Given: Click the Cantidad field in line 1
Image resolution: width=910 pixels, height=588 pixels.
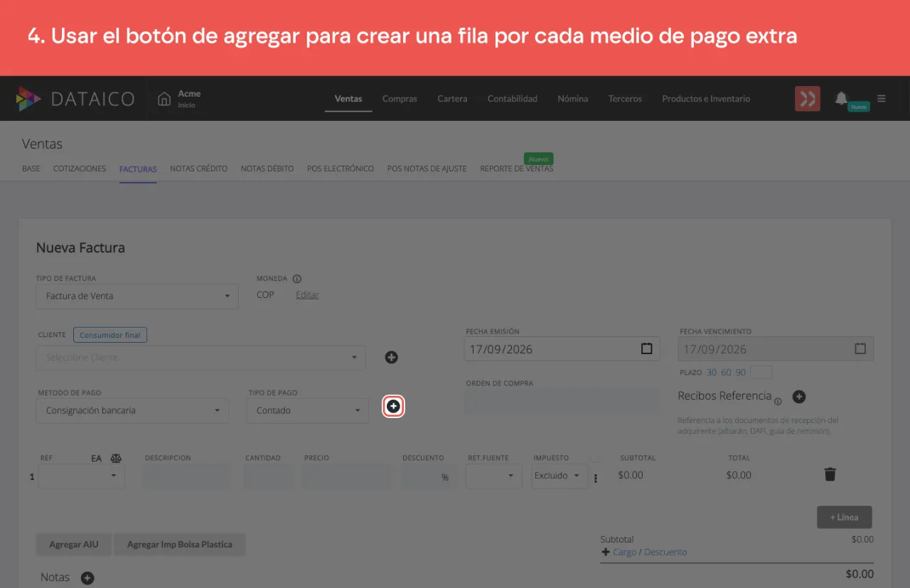Looking at the screenshot, I should pos(269,477).
